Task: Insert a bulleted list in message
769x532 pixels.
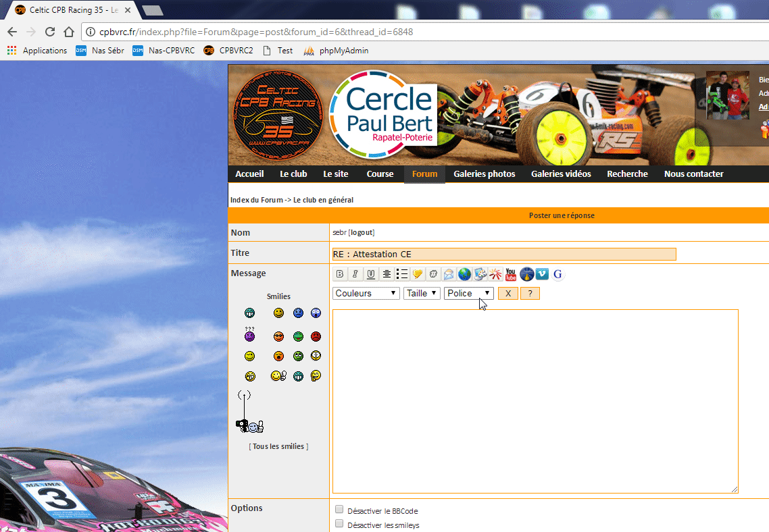Action: 402,274
